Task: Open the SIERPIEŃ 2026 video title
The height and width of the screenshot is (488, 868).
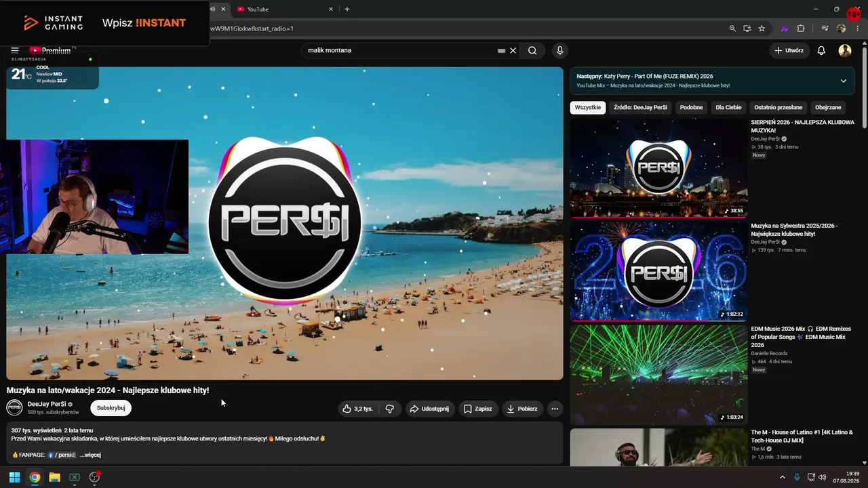Action: tap(802, 126)
